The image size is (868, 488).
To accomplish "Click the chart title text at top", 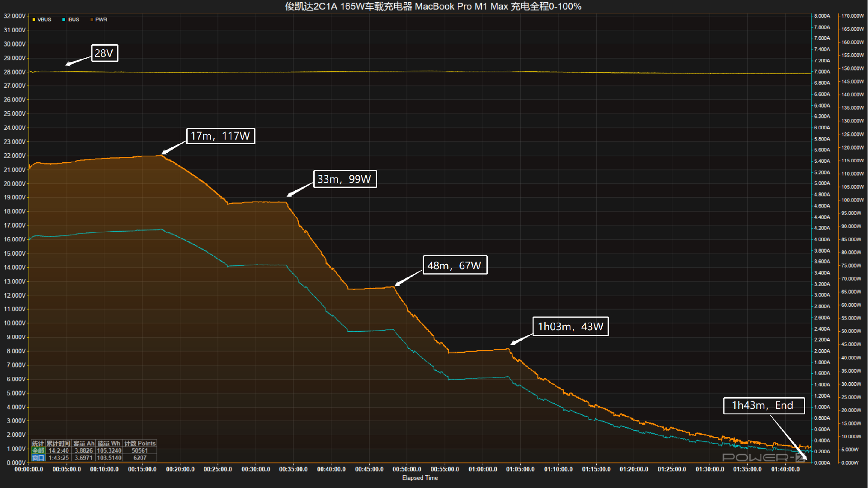I will tap(433, 6).
